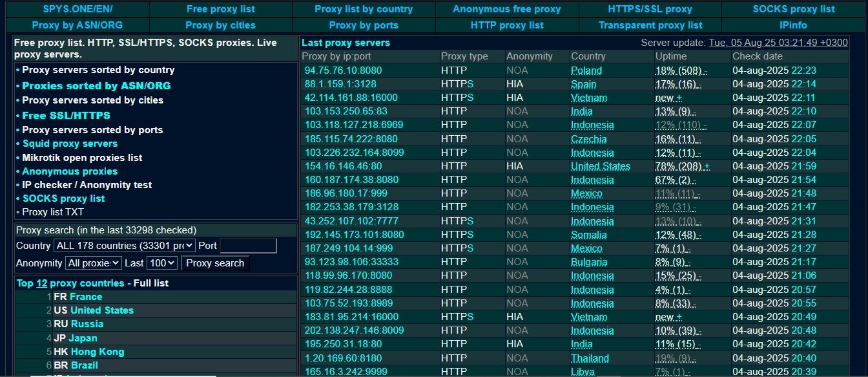This screenshot has height=377, width=868.
Task: Open Proxy servers sorted by country link
Action: coord(98,70)
